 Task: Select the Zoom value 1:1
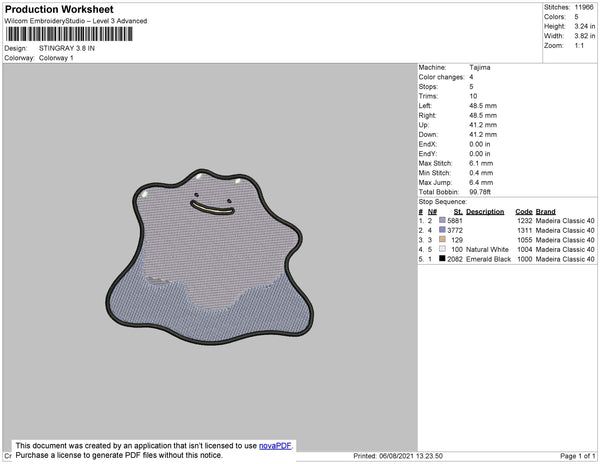[579, 46]
